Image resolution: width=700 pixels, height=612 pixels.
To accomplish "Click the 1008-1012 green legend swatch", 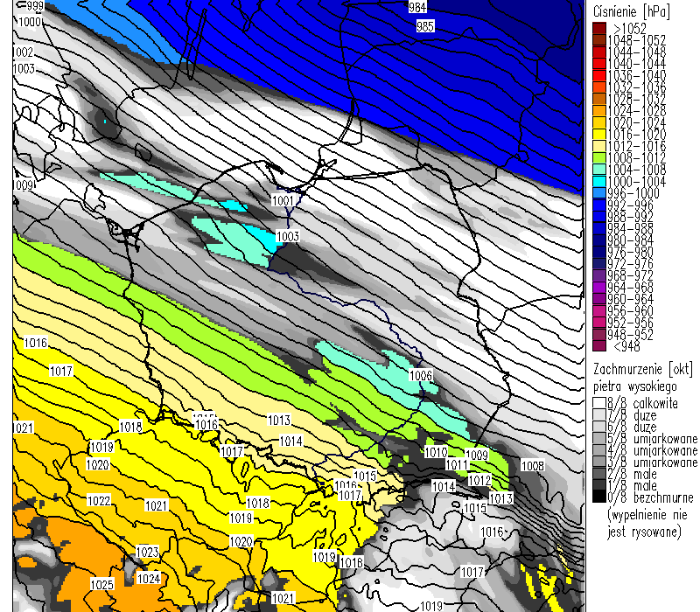I will click(x=599, y=157).
